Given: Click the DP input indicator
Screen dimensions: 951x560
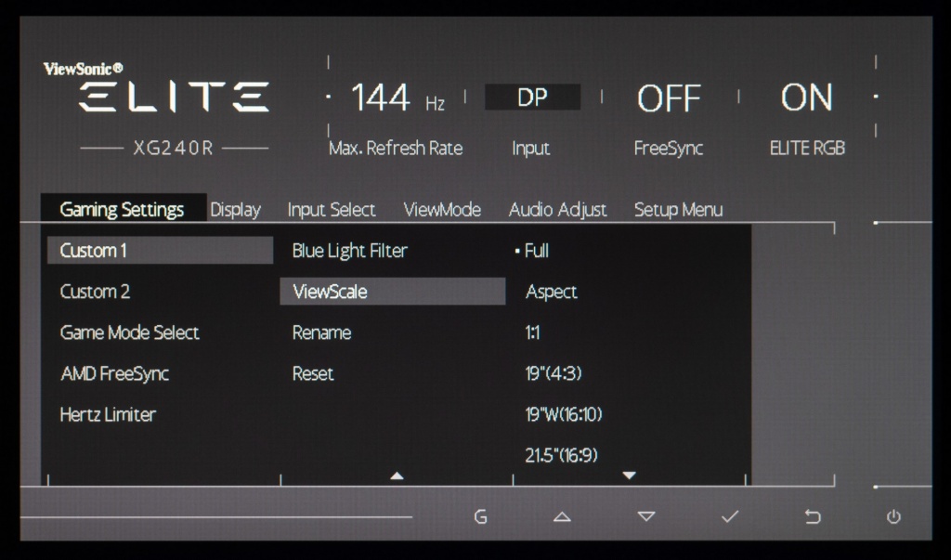Looking at the screenshot, I should [532, 98].
